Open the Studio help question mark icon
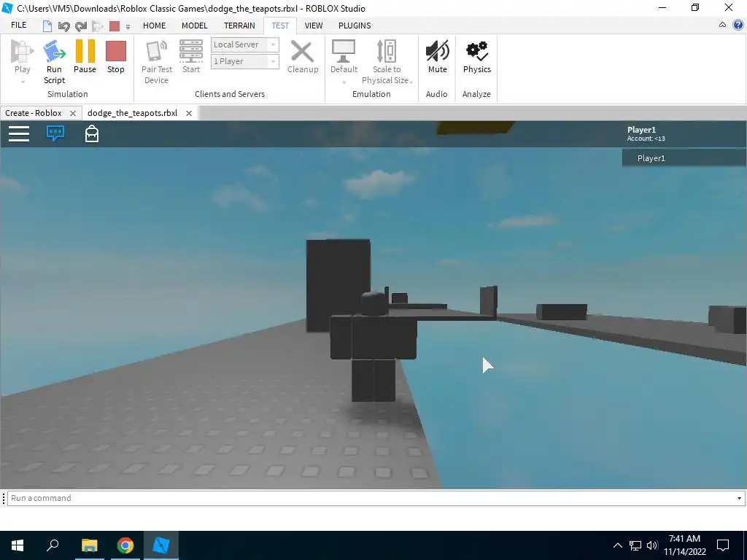The height and width of the screenshot is (560, 747). (738, 26)
